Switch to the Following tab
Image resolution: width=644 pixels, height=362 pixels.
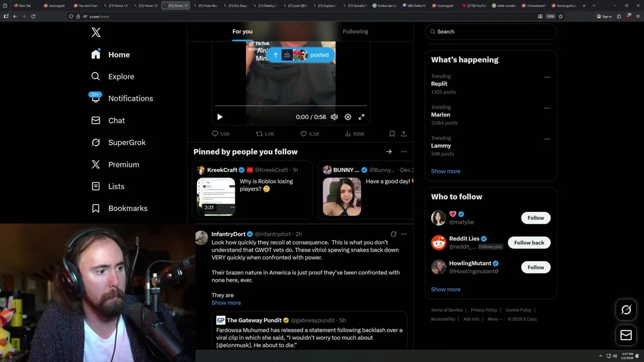[355, 31]
